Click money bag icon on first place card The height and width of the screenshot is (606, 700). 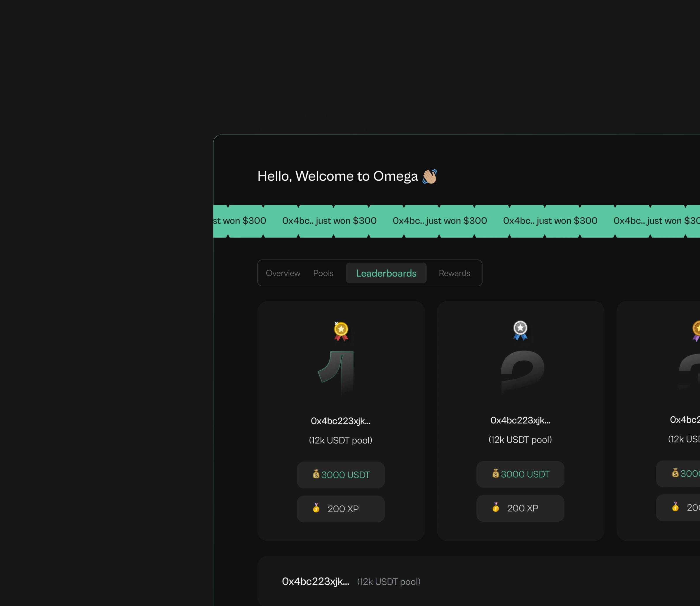(316, 474)
